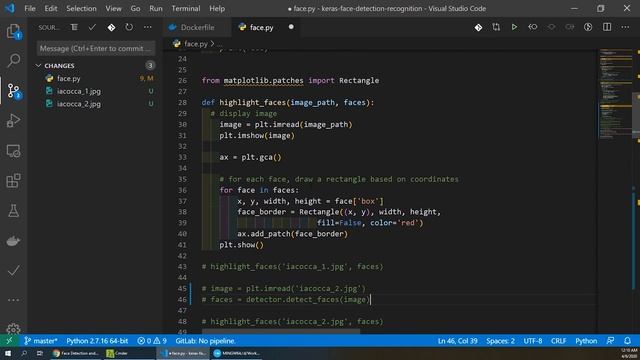
Task: Select the face.py editor tab
Action: [x=261, y=27]
